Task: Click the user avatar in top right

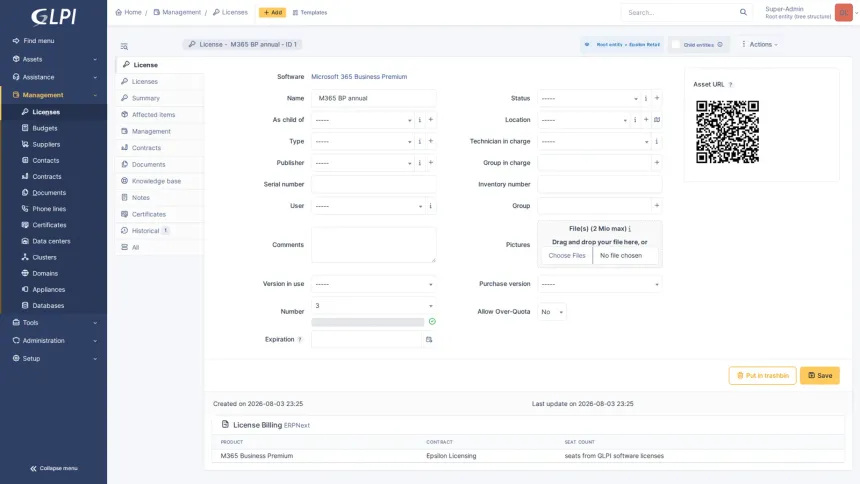Action: [844, 12]
